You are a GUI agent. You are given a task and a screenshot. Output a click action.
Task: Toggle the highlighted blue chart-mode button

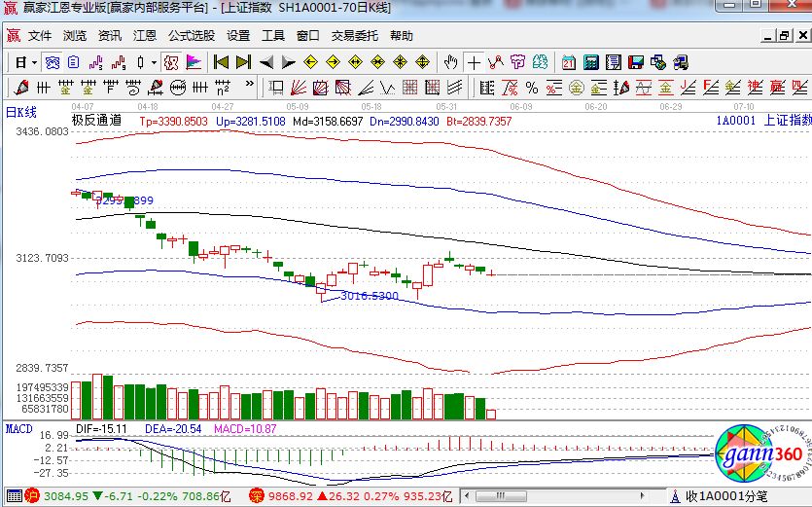52,62
